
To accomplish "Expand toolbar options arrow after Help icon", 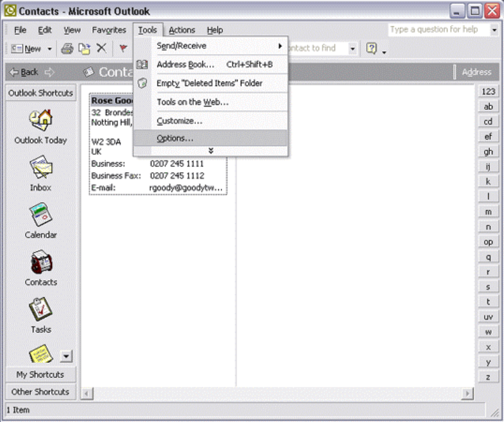I will pyautogui.click(x=384, y=52).
